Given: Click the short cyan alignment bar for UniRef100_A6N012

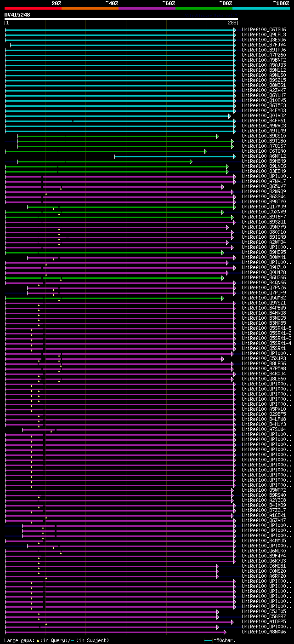Looking at the screenshot, I should pos(175,156).
